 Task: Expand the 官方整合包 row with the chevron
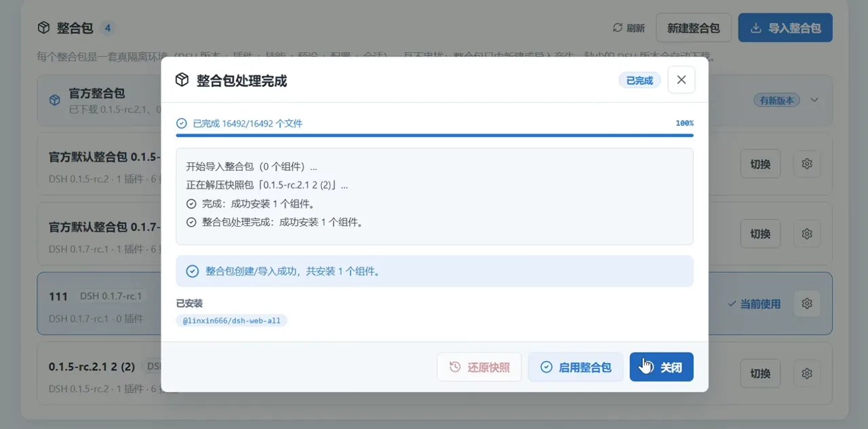point(815,100)
